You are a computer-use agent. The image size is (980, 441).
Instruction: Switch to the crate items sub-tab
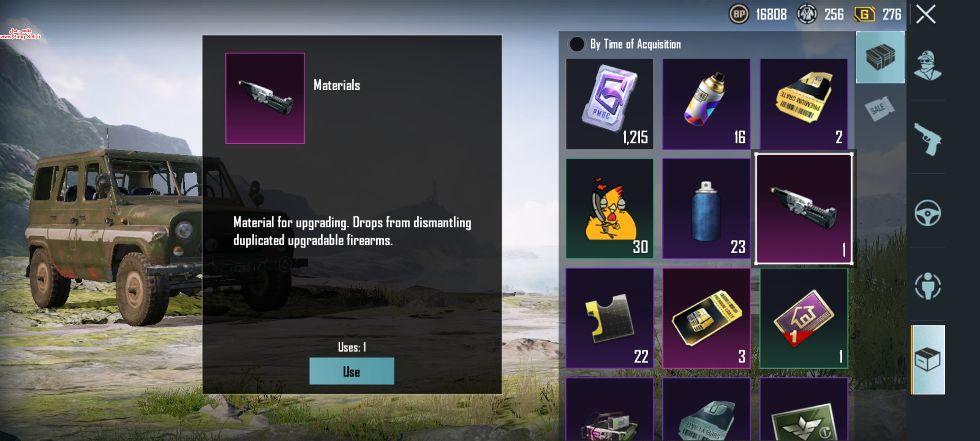pyautogui.click(x=880, y=57)
